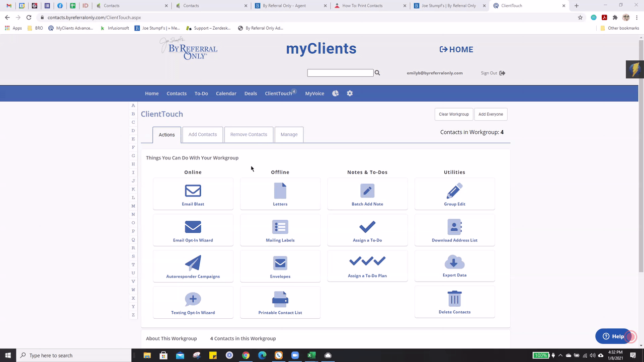The height and width of the screenshot is (362, 644).
Task: Jump to letter A in alphabet index
Action: point(133,106)
